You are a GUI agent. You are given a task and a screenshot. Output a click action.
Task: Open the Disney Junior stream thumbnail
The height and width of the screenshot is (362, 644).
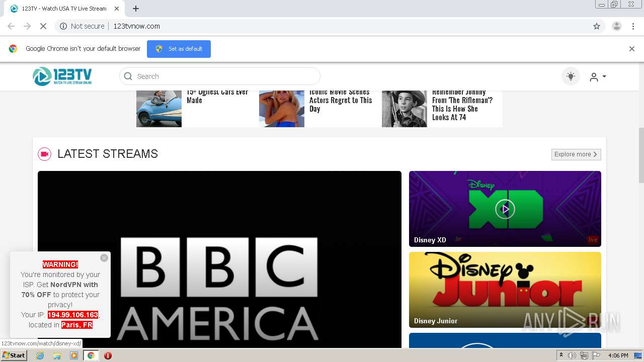pos(505,290)
